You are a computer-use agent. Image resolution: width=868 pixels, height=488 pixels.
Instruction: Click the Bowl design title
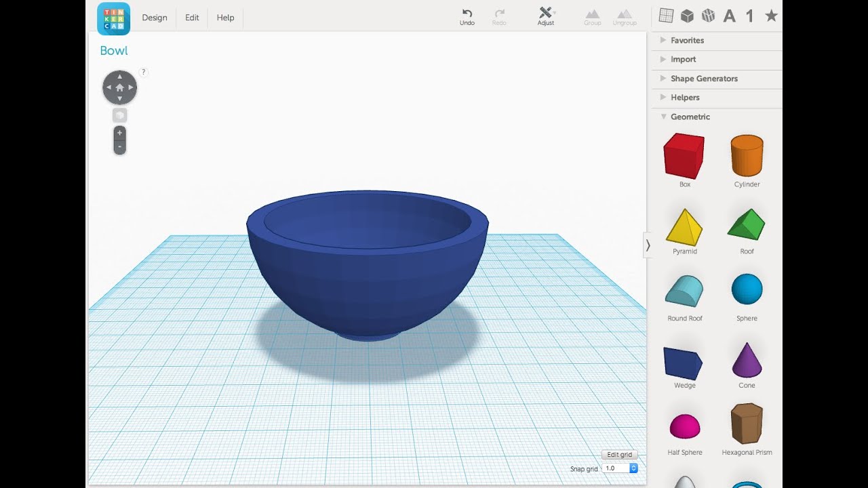pos(114,51)
